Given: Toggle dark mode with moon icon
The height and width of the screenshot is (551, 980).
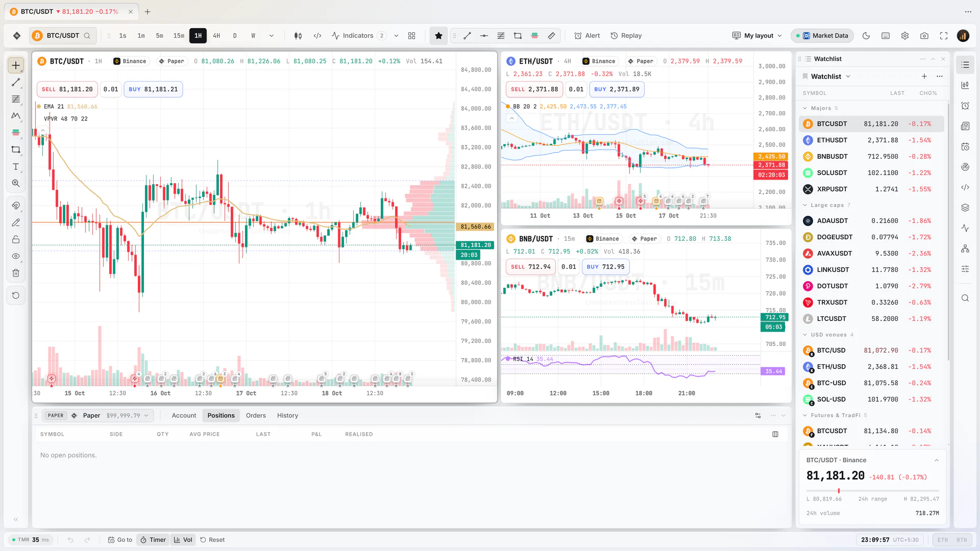Looking at the screenshot, I should point(866,36).
